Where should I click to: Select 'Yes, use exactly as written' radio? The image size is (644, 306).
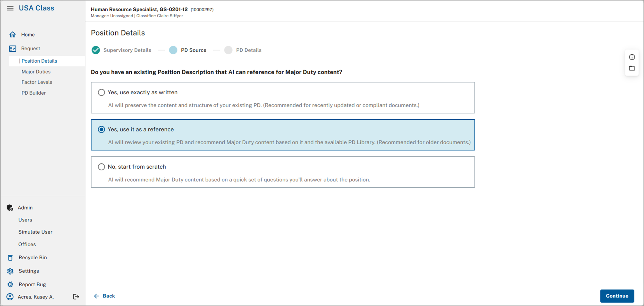click(x=101, y=92)
